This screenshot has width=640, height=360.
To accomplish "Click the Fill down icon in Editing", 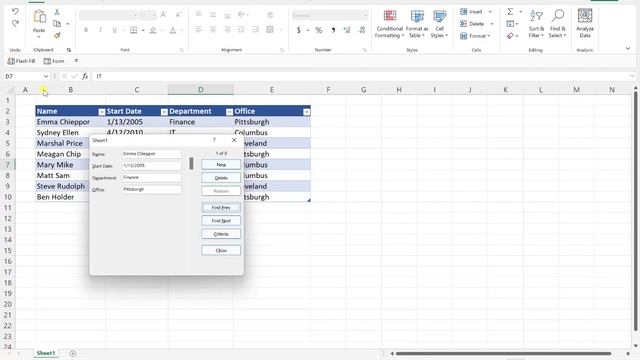I will pos(510,24).
